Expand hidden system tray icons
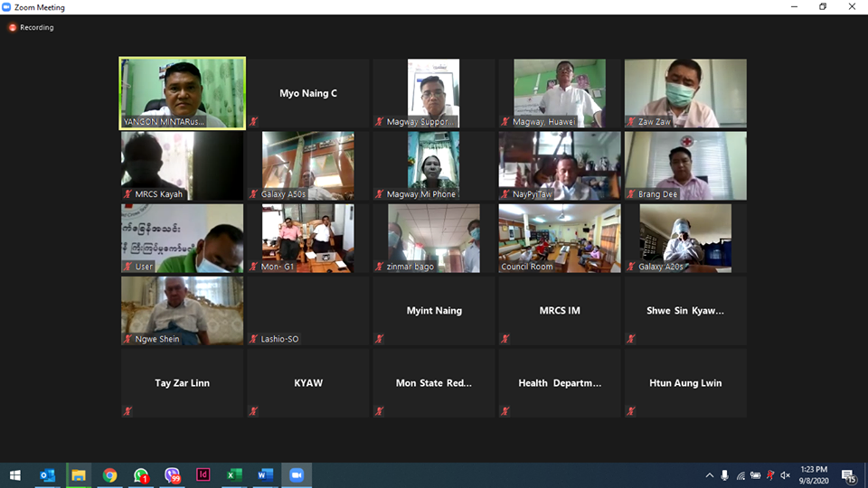 point(709,475)
